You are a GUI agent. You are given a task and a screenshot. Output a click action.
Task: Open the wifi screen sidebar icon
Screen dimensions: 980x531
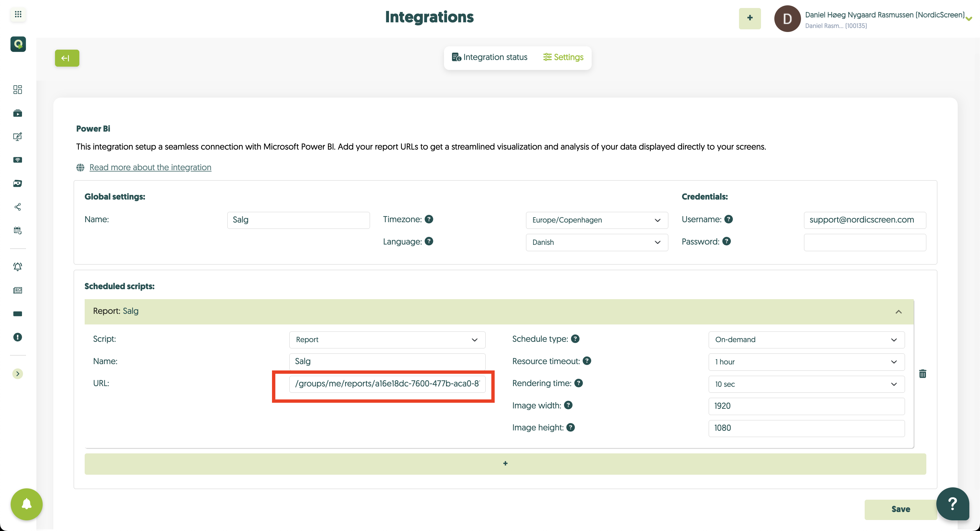click(17, 160)
